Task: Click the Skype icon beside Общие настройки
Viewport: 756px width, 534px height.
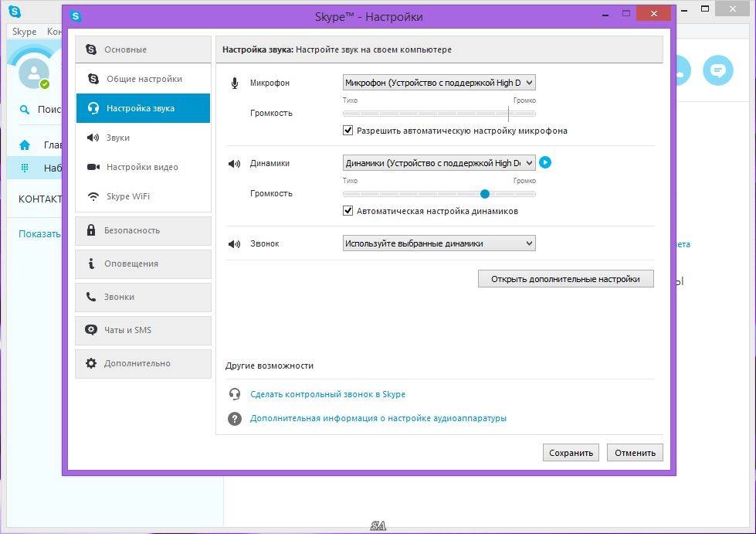Action: [x=93, y=79]
